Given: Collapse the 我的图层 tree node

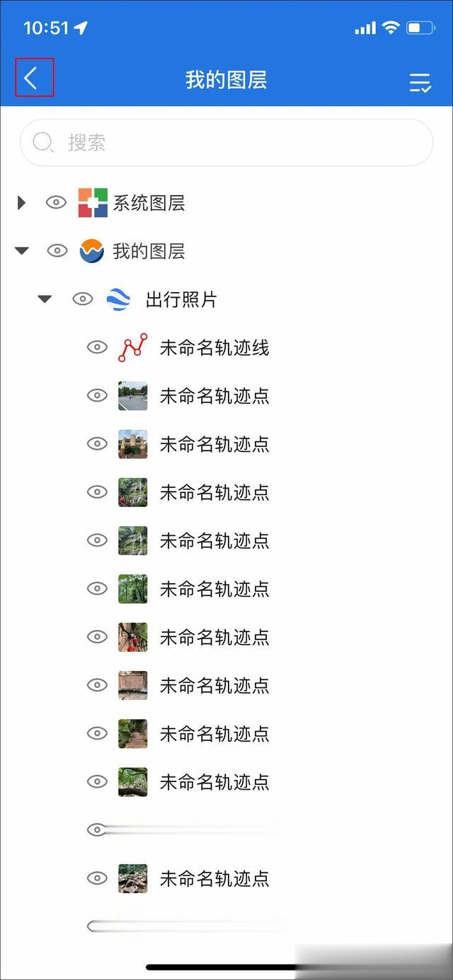Looking at the screenshot, I should tap(22, 250).
